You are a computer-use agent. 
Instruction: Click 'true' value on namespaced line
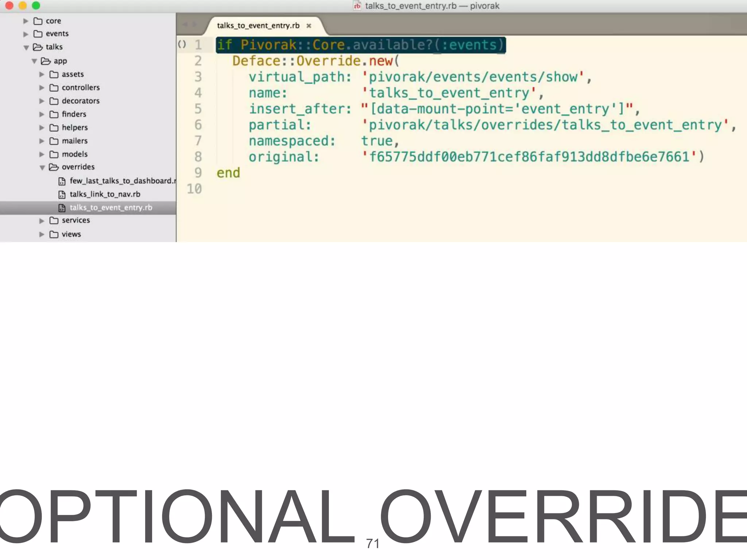tap(377, 141)
